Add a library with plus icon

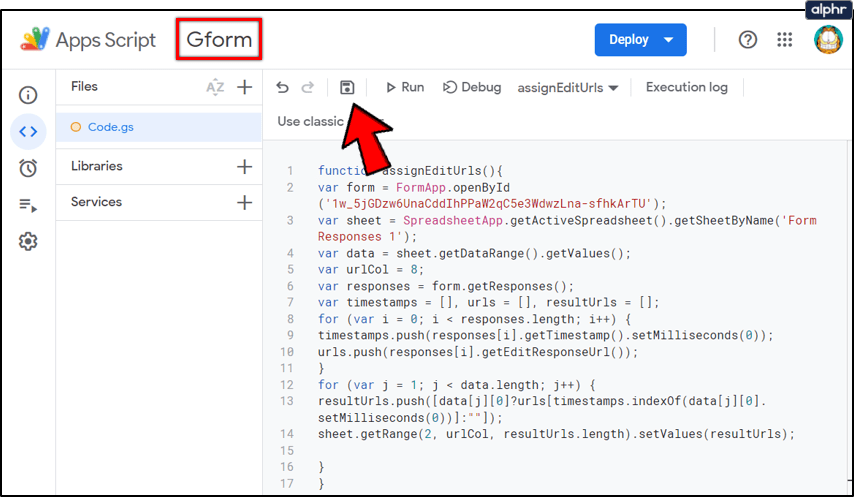[245, 167]
